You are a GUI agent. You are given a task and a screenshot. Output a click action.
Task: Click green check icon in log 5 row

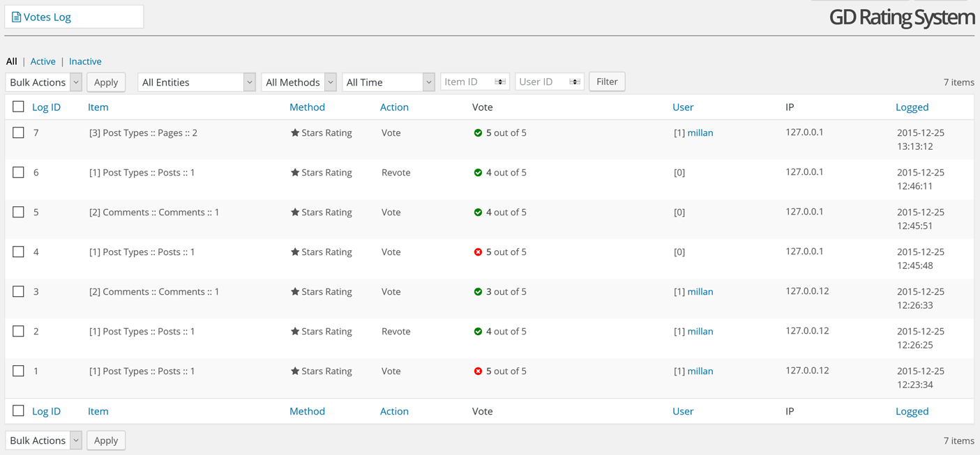coord(478,213)
